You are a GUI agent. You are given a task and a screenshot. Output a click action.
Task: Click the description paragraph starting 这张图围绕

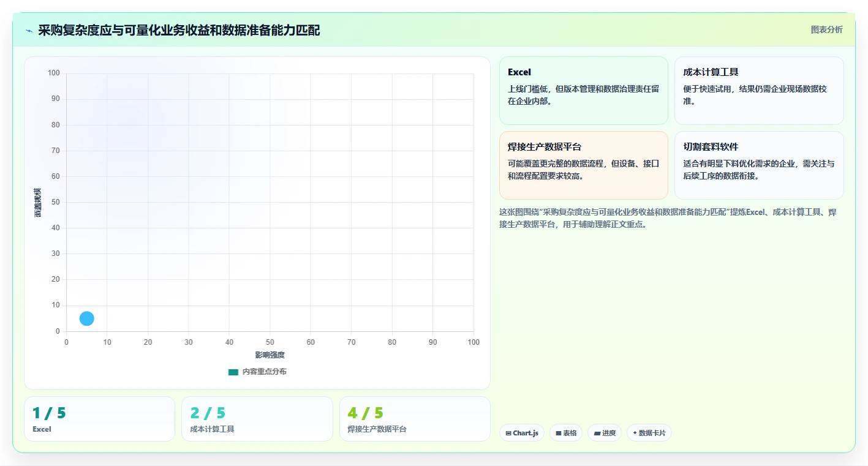pos(668,218)
